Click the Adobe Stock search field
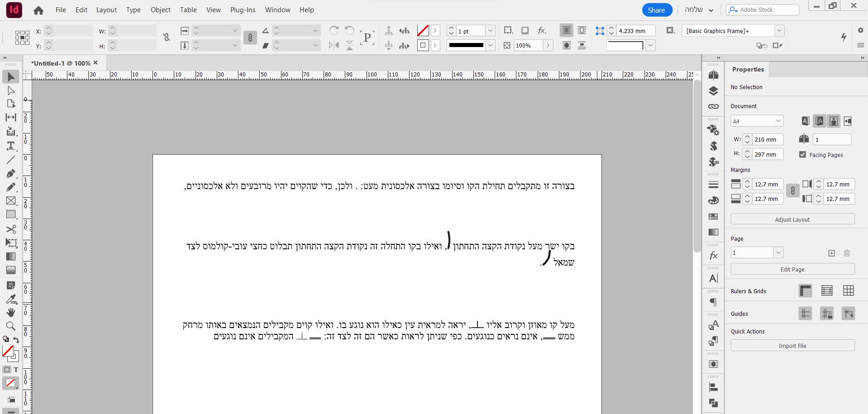The height and width of the screenshot is (414, 868). click(763, 10)
